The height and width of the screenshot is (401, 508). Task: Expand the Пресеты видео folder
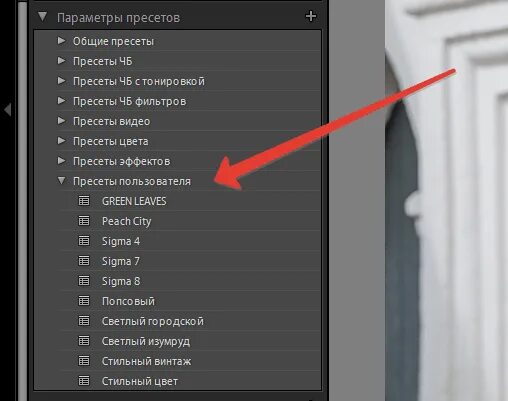click(x=61, y=121)
